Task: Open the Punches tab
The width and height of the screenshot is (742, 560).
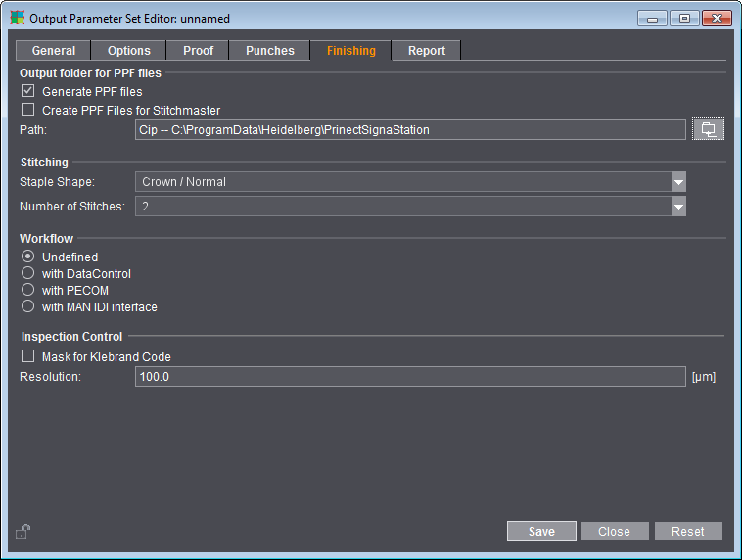Action: [269, 51]
